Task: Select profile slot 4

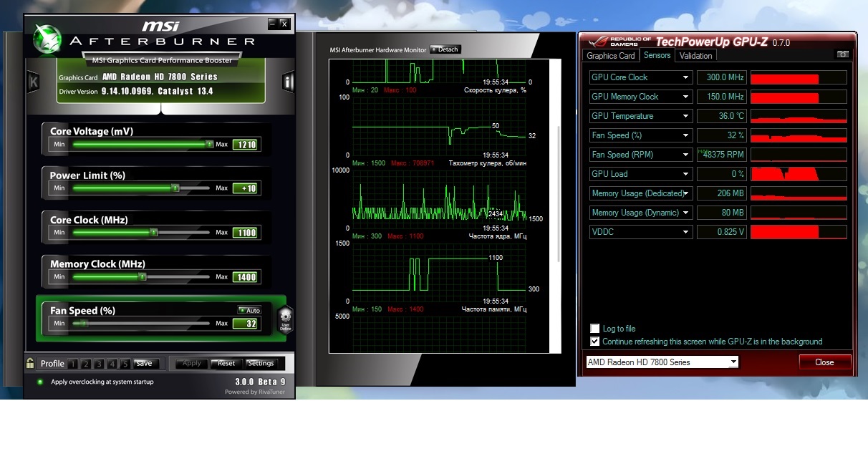Action: coord(112,364)
